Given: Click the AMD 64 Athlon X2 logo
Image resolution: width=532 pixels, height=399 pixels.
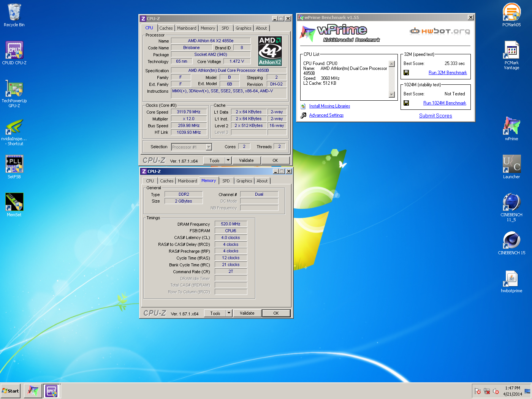Looking at the screenshot, I should point(270,51).
